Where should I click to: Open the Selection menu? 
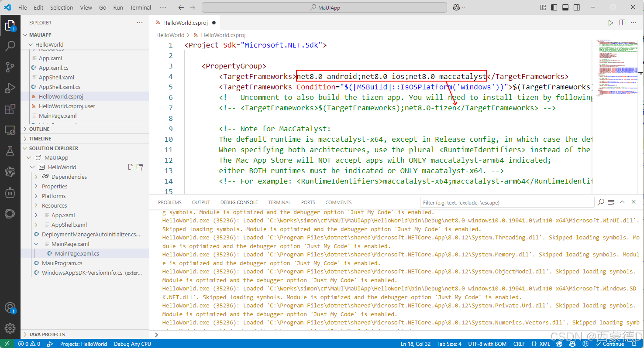tap(62, 7)
